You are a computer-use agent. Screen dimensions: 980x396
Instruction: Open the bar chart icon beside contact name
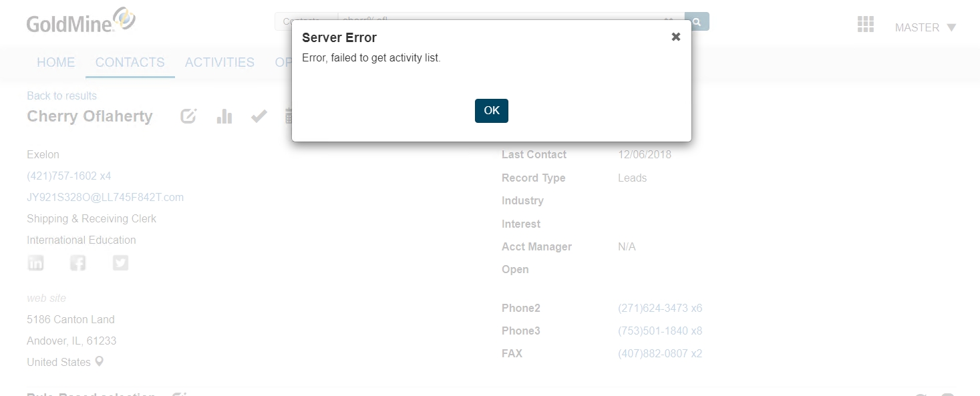point(224,116)
